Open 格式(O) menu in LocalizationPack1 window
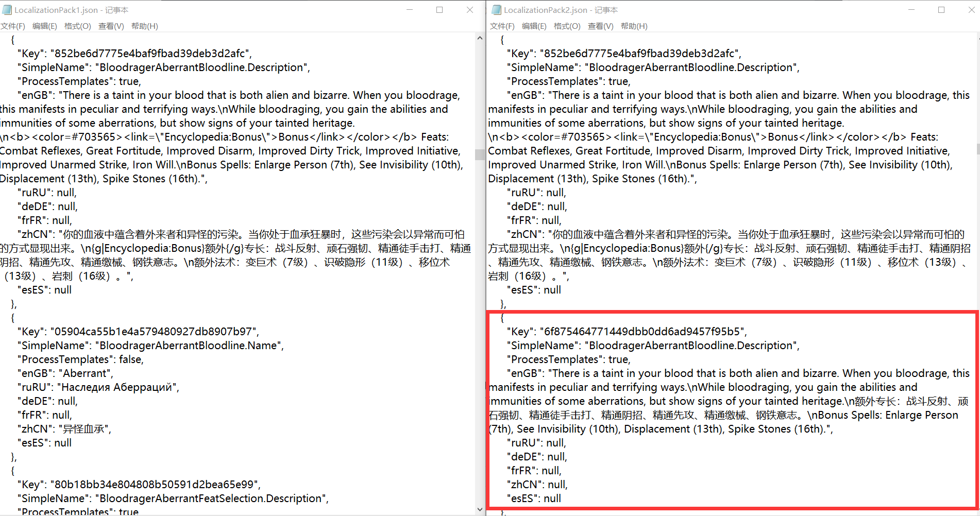The width and height of the screenshot is (980, 516). [x=78, y=26]
